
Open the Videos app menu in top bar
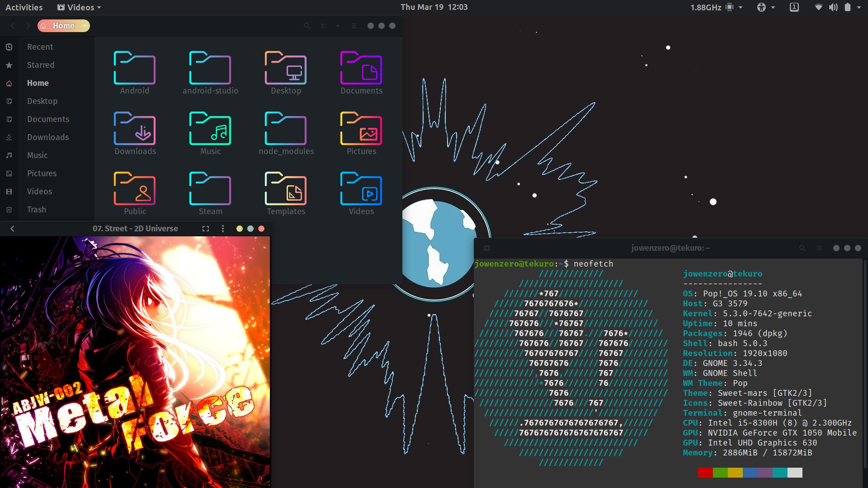point(80,7)
